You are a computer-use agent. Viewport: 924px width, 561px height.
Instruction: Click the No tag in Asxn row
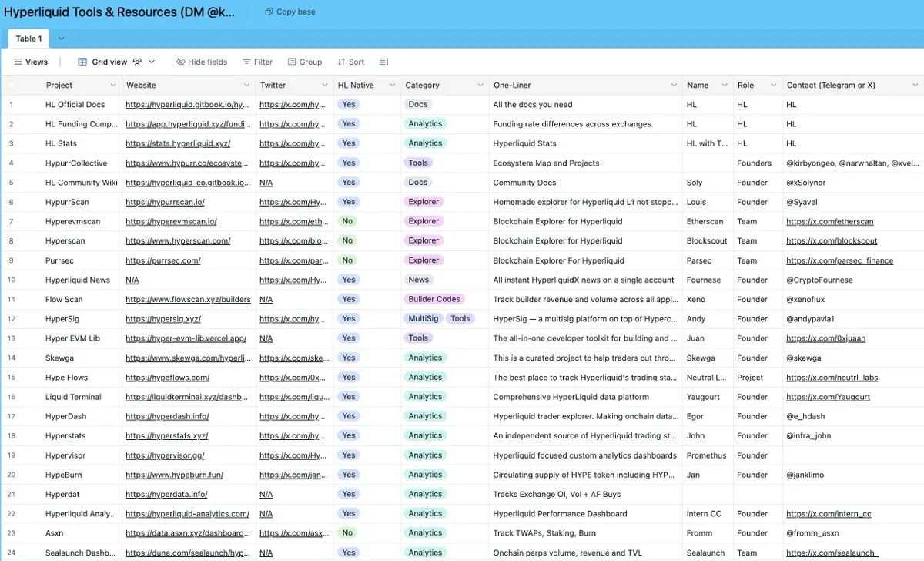click(347, 532)
